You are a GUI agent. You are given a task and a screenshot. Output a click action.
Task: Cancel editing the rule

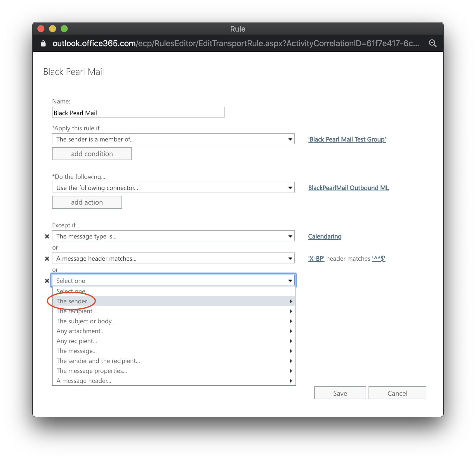point(397,393)
